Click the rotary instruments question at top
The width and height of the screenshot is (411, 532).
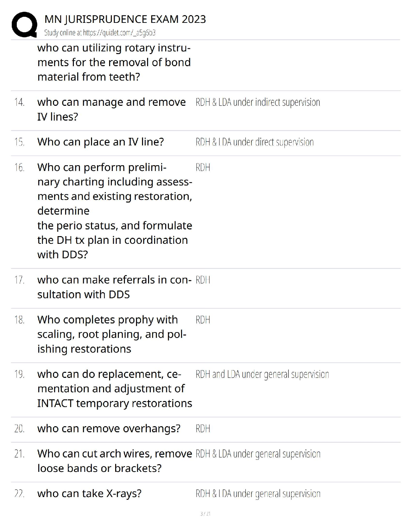(114, 62)
